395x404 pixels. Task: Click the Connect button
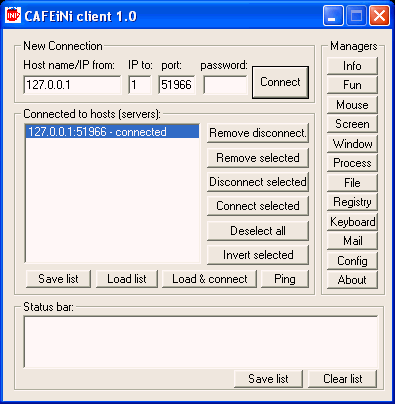(280, 82)
